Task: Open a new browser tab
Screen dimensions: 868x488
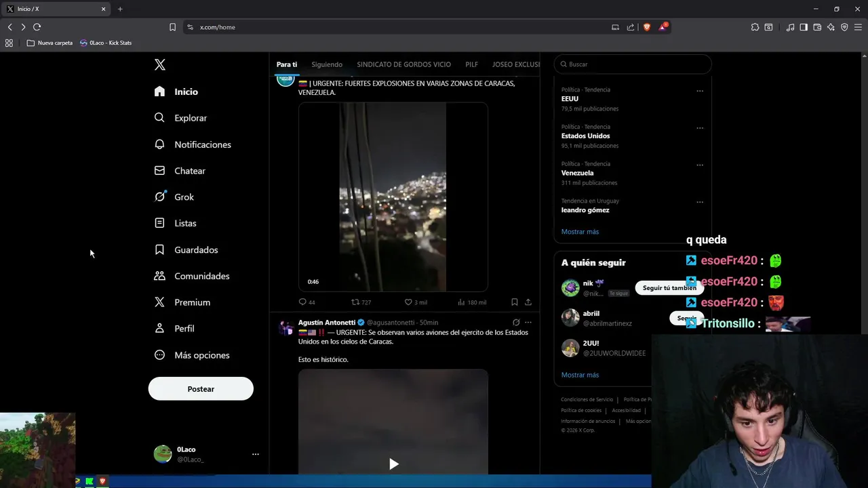Action: [120, 9]
